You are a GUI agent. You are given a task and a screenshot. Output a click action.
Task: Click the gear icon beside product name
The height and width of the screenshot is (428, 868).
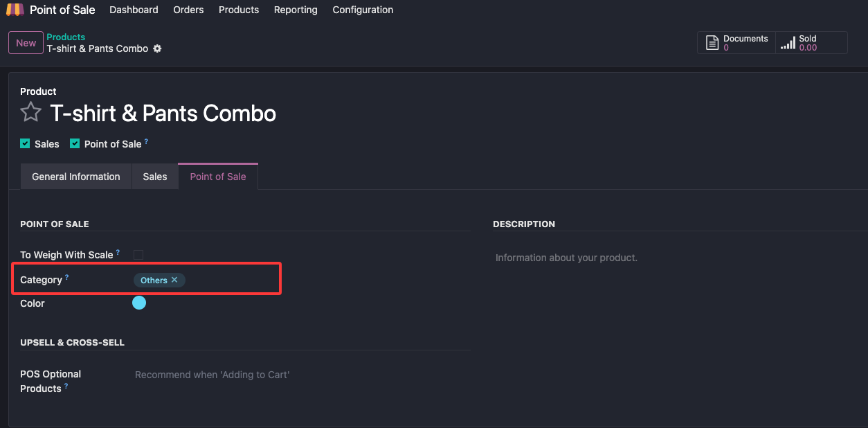157,48
